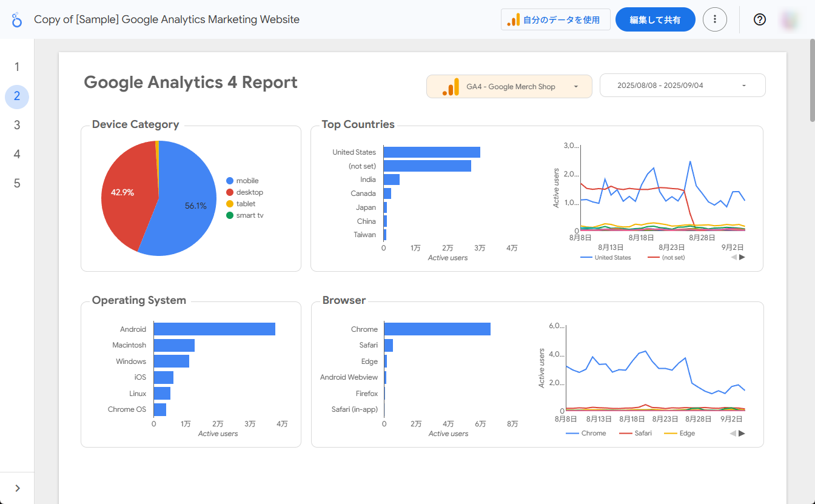Viewport: 815px width, 504px height.
Task: Click the vertical scrollbar thumb
Action: [x=812, y=79]
